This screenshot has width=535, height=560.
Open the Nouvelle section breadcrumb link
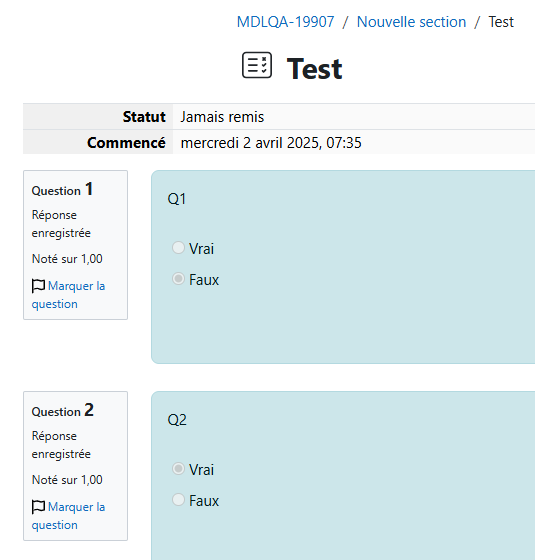click(411, 22)
